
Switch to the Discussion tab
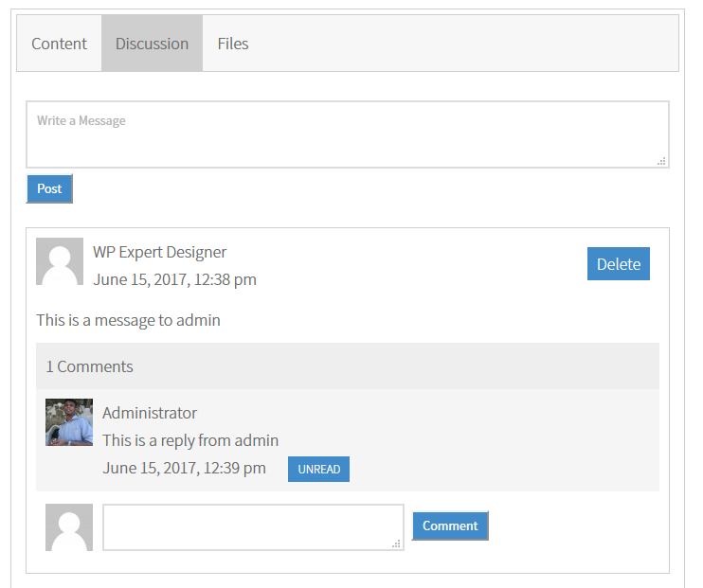[152, 44]
